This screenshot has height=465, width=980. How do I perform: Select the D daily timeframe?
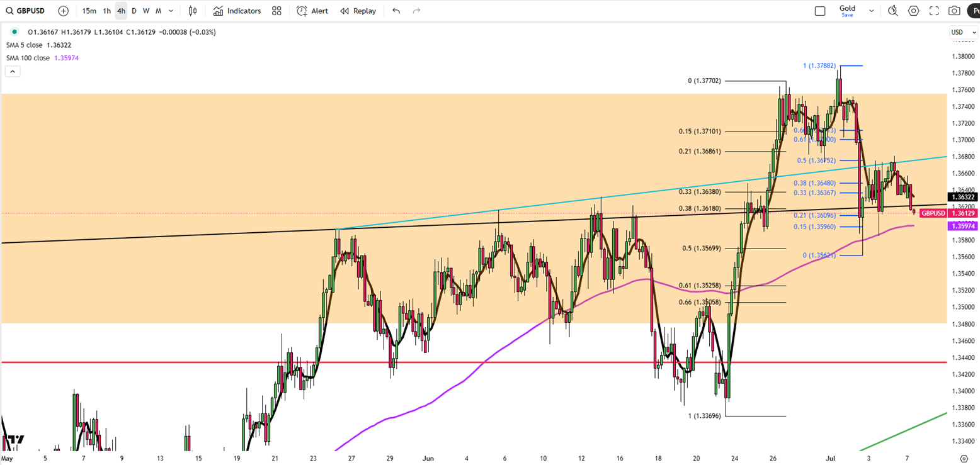(x=134, y=11)
